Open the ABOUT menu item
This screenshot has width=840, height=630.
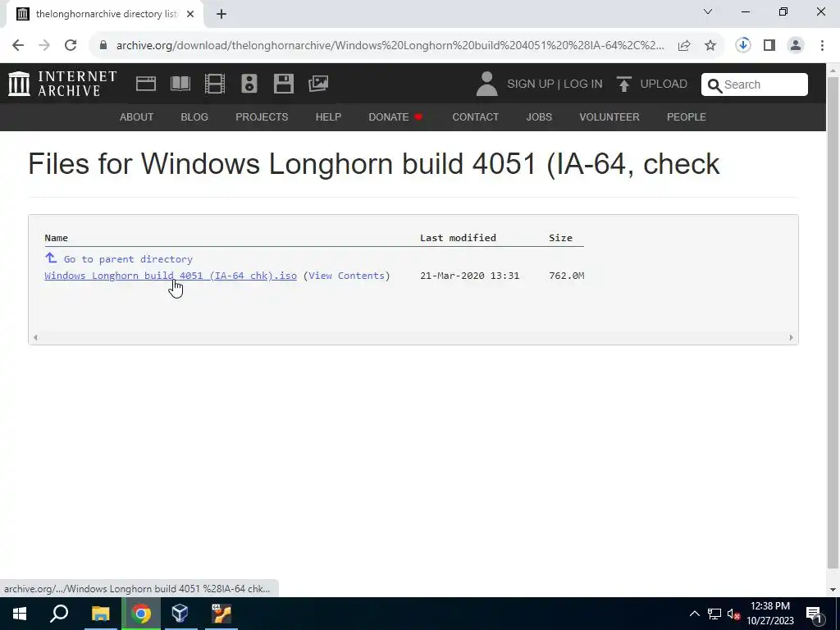137,116
